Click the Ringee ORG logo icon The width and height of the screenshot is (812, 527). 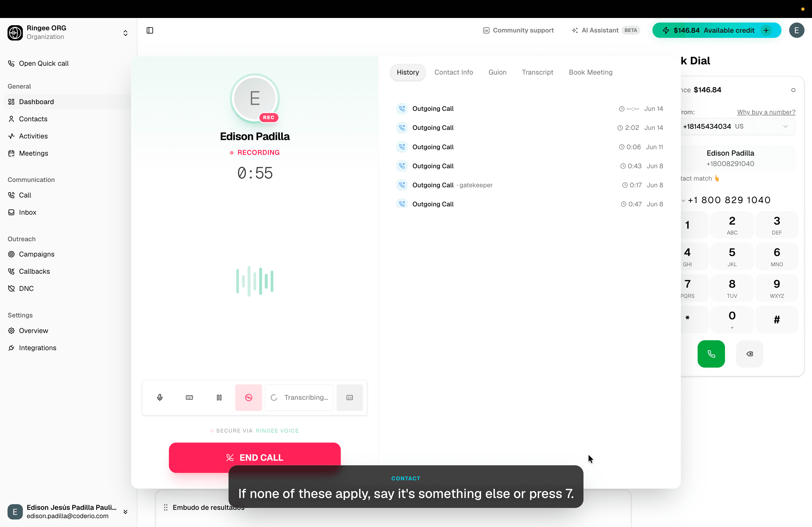click(x=15, y=33)
